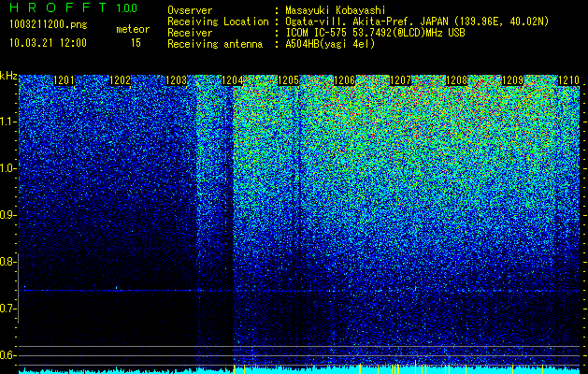Click the 0.6 frequency axis label
This screenshot has width=588, height=374.
click(7, 355)
